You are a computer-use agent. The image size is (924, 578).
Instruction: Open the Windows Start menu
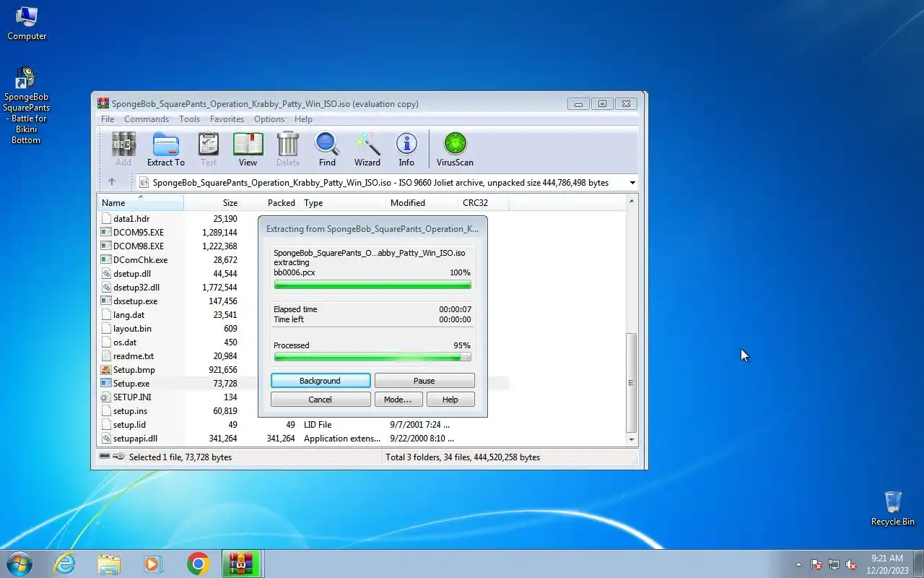point(19,564)
